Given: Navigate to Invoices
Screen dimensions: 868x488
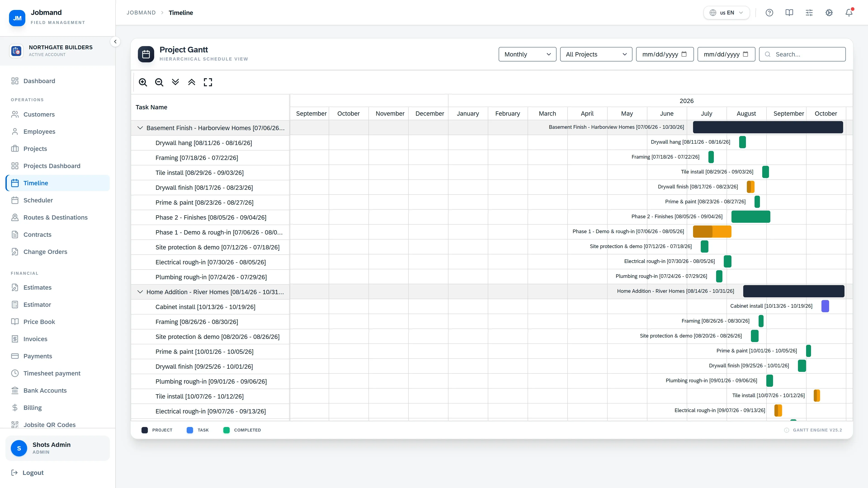Looking at the screenshot, I should coord(58,339).
